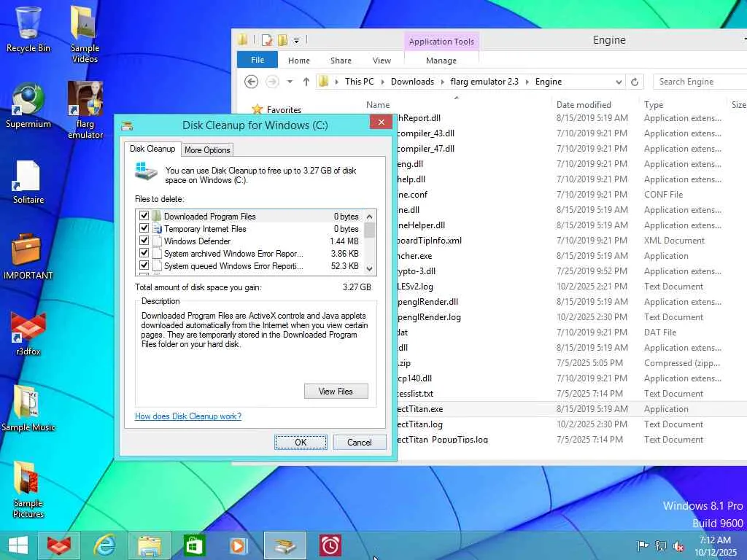This screenshot has width=747, height=560.
Task: Confirm Disk Cleanup with OK
Action: [301, 443]
